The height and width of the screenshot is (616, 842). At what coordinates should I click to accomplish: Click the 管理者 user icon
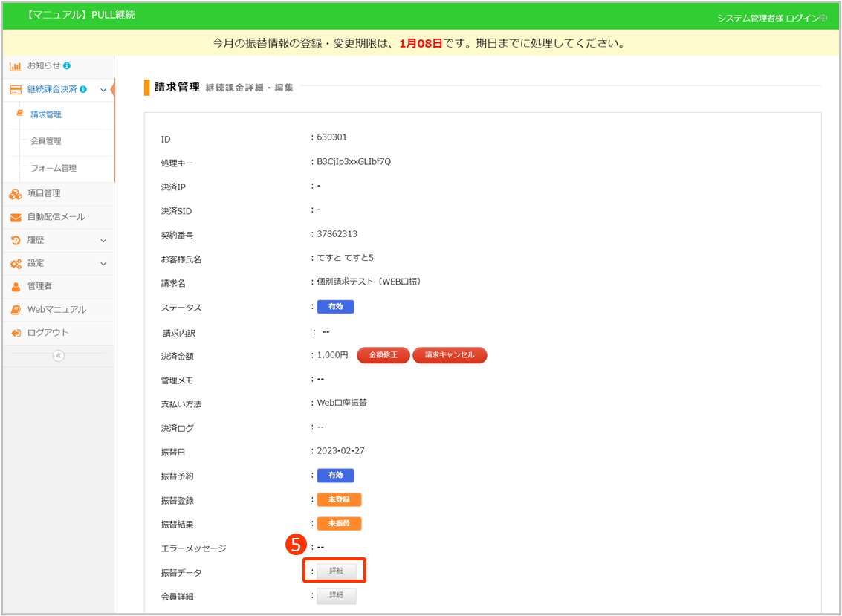[15, 287]
